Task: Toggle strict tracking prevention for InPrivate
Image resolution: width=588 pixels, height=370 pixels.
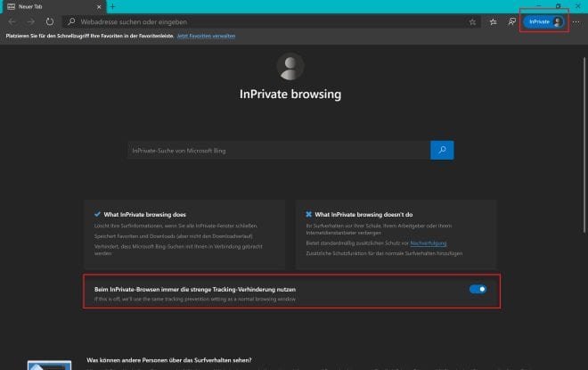Action: pyautogui.click(x=478, y=289)
